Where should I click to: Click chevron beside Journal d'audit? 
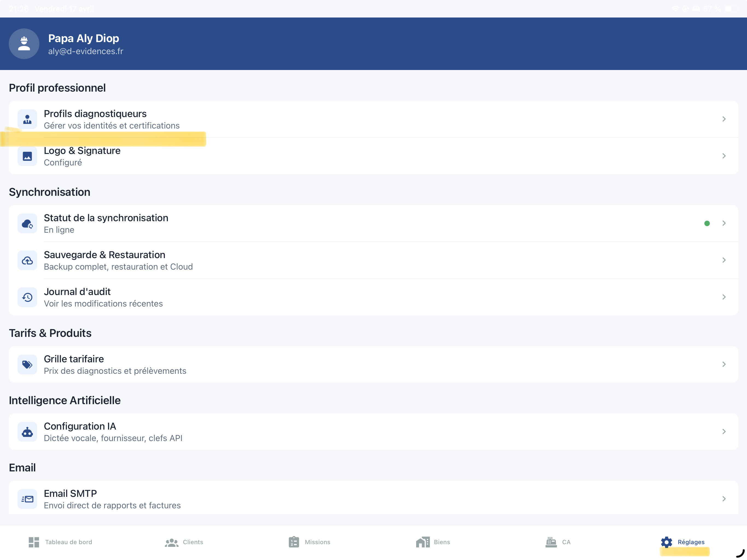point(724,297)
